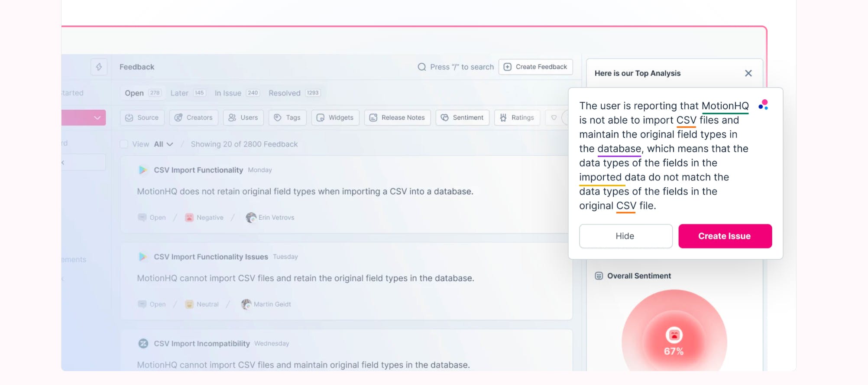Click Open status icon on Martin Geidt feedback
Image resolution: width=868 pixels, height=385 pixels.
142,304
